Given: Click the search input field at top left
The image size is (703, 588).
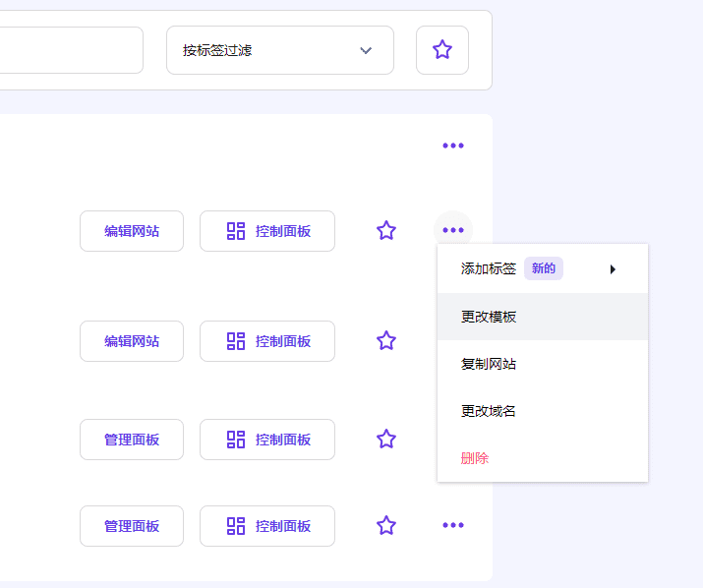Looking at the screenshot, I should (69, 50).
